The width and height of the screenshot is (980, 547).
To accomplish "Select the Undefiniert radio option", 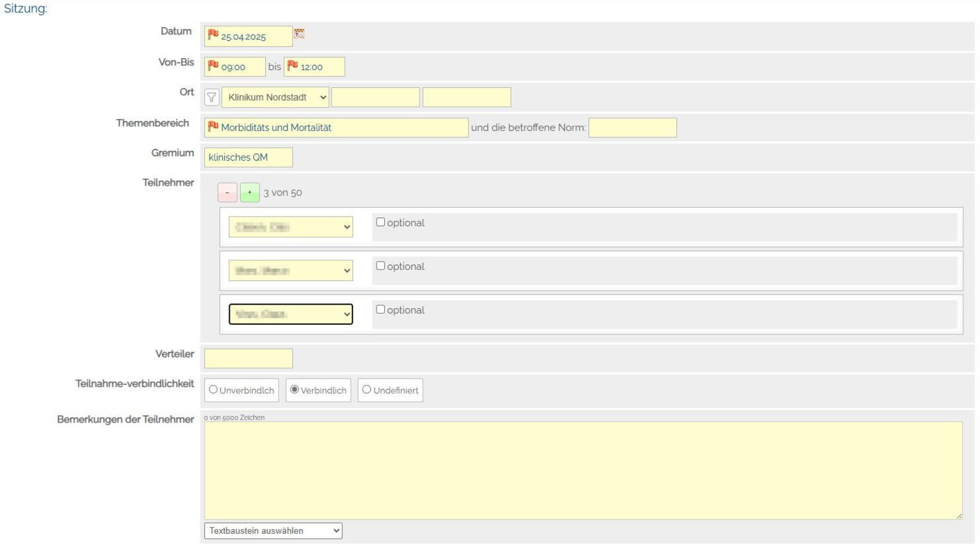I will [x=367, y=391].
